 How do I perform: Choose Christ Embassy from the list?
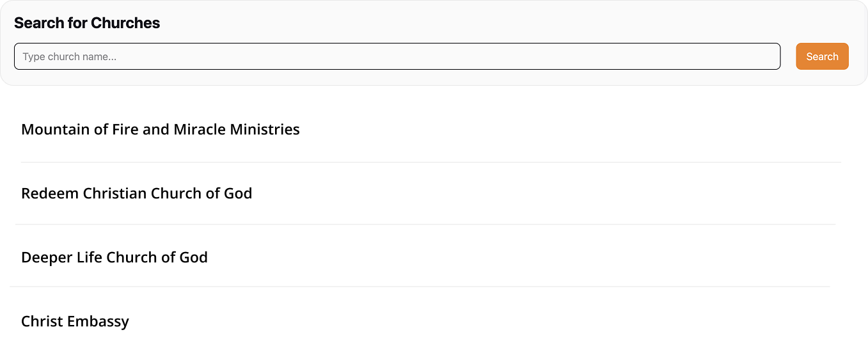pyautogui.click(x=75, y=321)
